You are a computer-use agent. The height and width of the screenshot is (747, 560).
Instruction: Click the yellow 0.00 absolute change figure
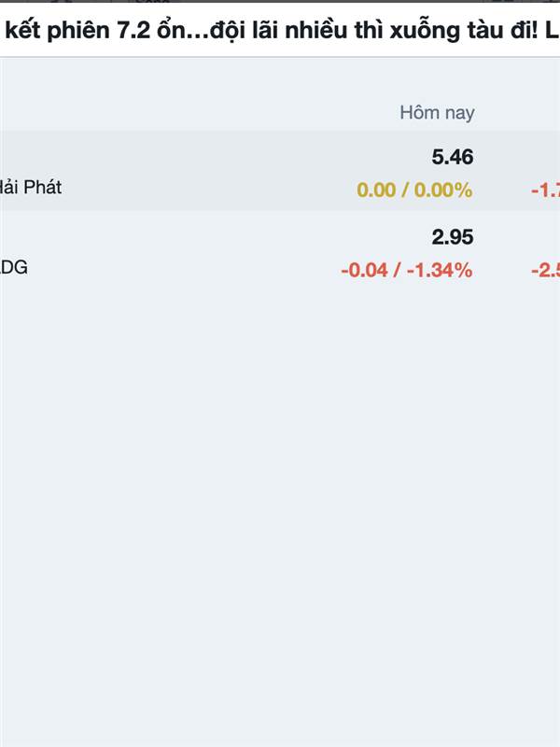click(x=376, y=190)
